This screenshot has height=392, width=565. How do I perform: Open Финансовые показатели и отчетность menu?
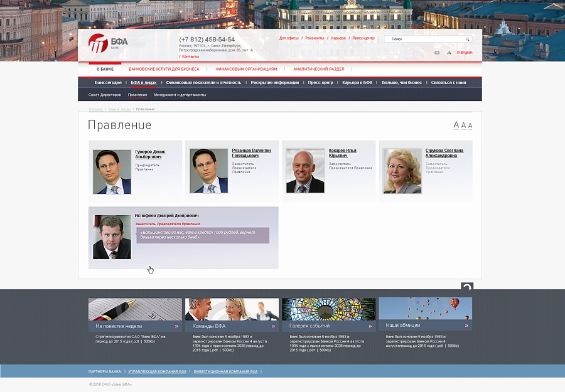coord(203,83)
